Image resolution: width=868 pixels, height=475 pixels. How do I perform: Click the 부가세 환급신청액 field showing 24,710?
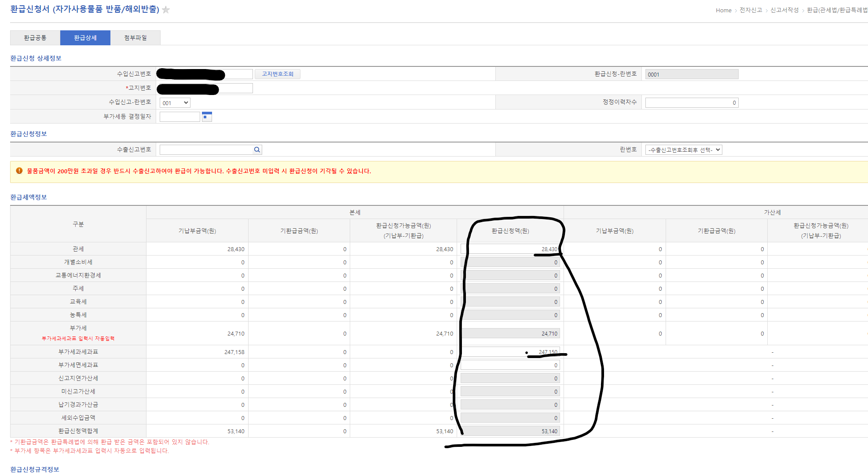tap(510, 333)
